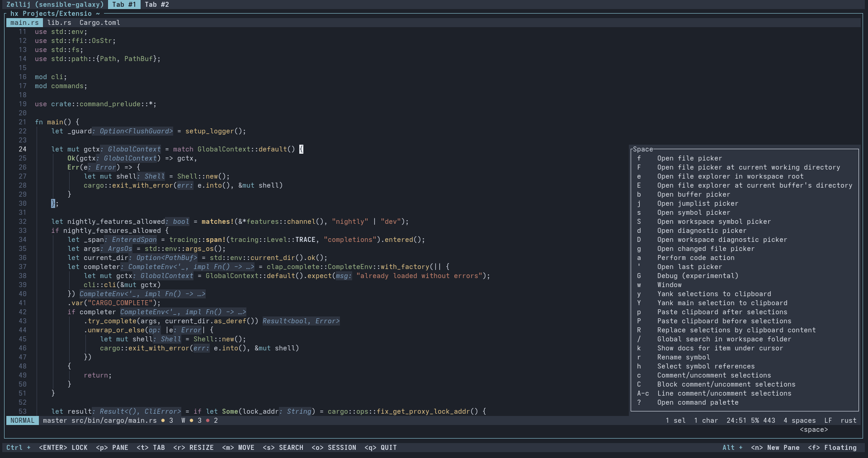This screenshot has height=458, width=868.
Task: Click 'hx Projects/Extensio ~' pane title
Action: [55, 14]
